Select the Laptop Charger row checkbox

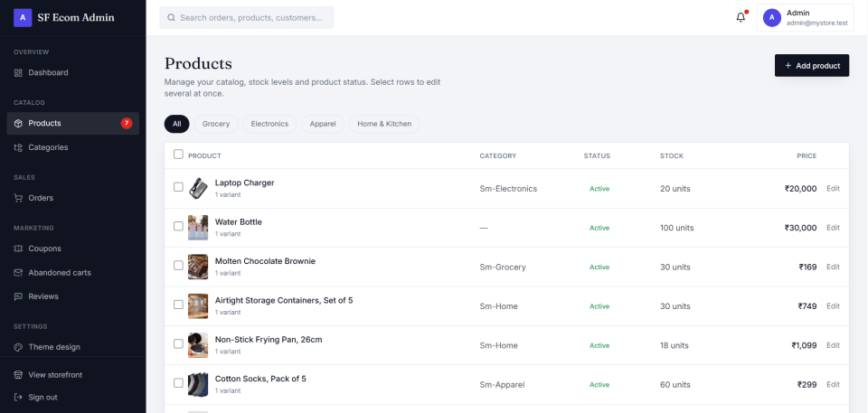click(178, 187)
